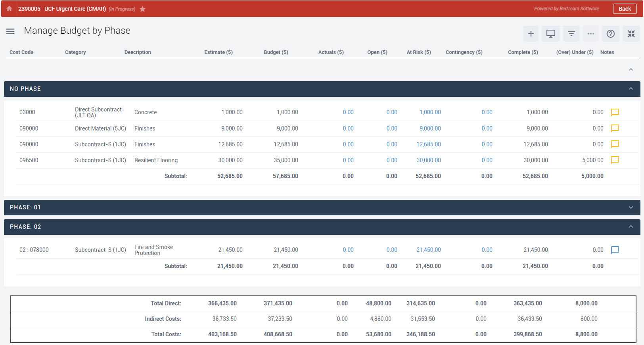The width and height of the screenshot is (644, 345).
Task: Click the collapse fullscreen arrows icon
Action: 631,34
